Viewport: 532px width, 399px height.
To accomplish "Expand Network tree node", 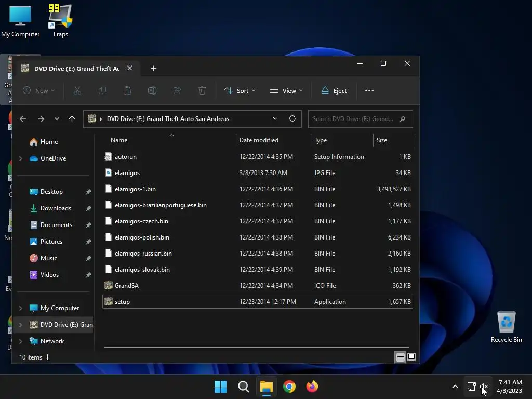I will point(21,341).
